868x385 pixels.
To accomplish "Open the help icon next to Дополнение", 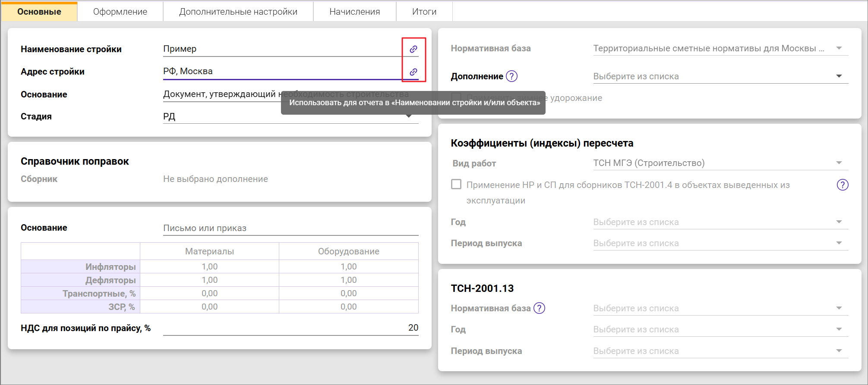I will click(511, 76).
